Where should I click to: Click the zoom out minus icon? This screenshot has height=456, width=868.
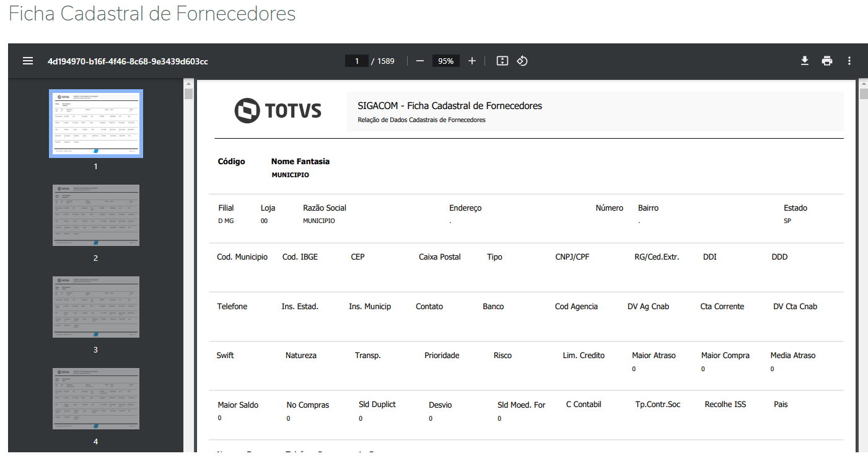(x=419, y=61)
